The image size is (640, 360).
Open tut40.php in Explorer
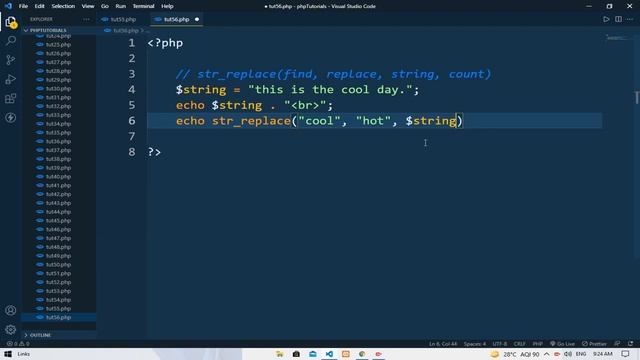pos(58,177)
